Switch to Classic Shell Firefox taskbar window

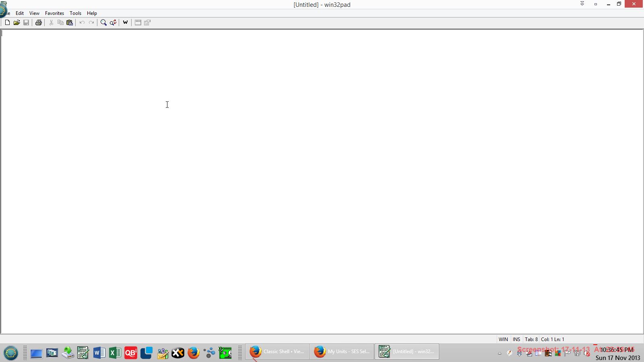277,352
